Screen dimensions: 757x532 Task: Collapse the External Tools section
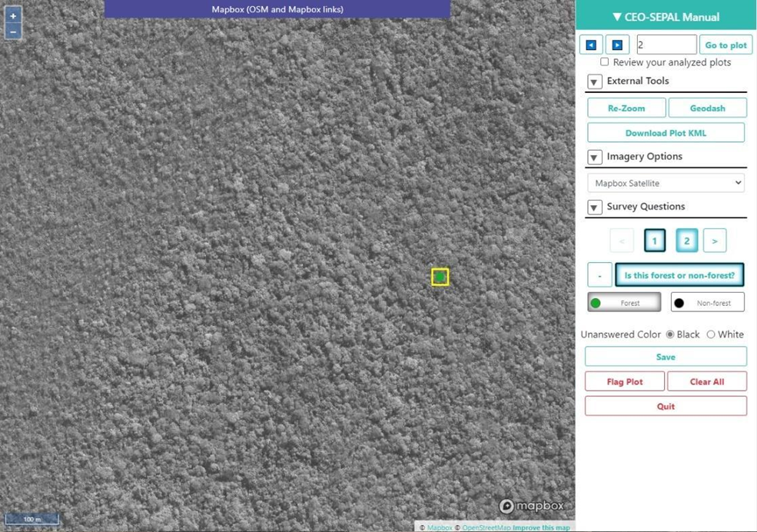pyautogui.click(x=594, y=81)
